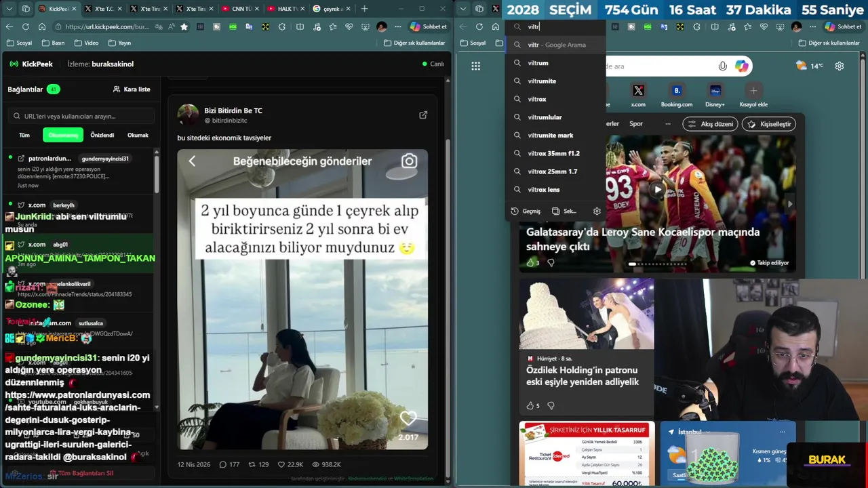The width and height of the screenshot is (868, 488).
Task: Open the Sosyal bookmarks folder in the left browser
Action: (19, 43)
